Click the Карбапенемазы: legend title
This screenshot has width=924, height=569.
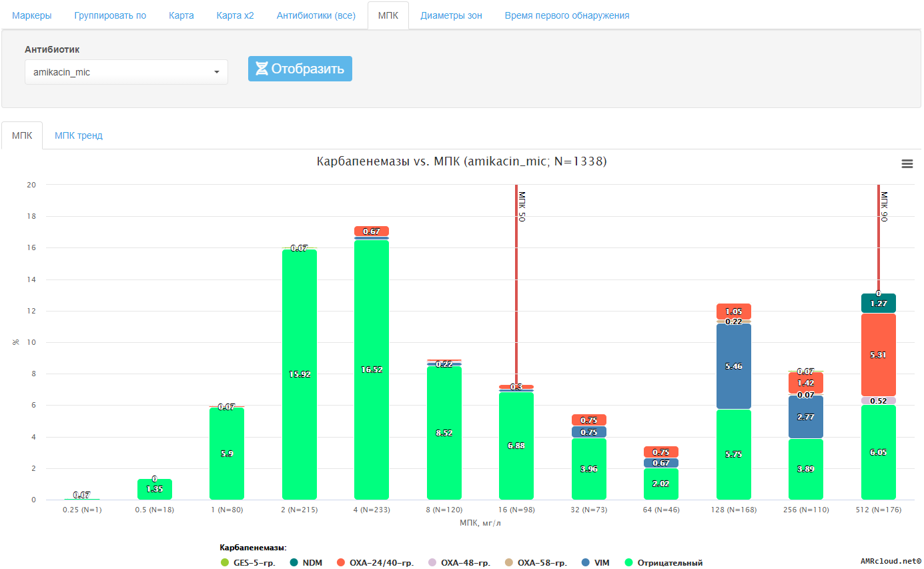pyautogui.click(x=253, y=548)
